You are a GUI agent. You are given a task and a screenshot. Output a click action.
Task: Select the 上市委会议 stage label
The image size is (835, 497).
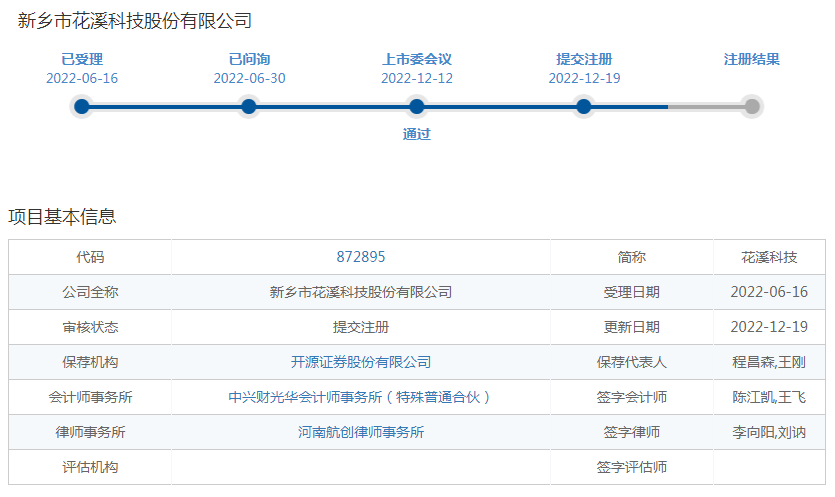(417, 59)
